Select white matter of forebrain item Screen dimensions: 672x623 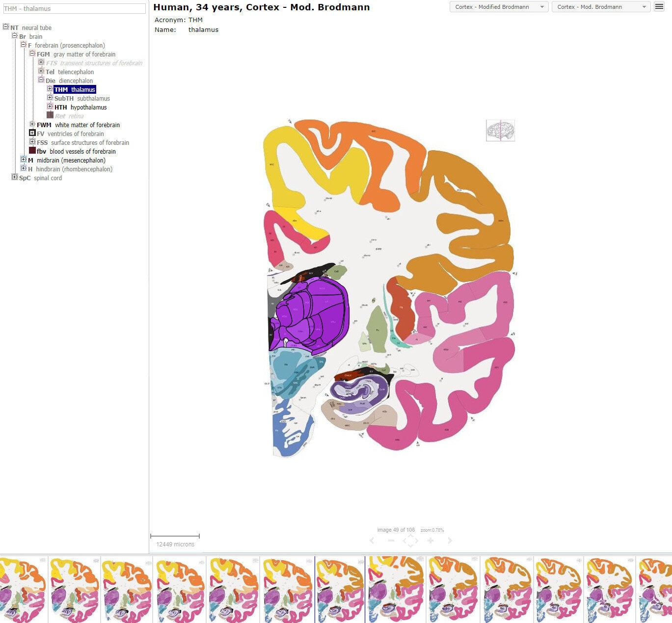87,125
